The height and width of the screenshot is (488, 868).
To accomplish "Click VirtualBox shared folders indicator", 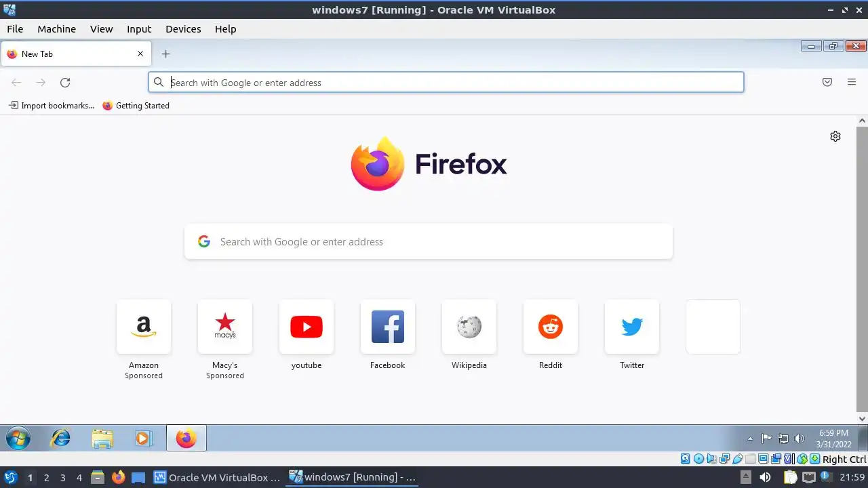I will (x=750, y=460).
